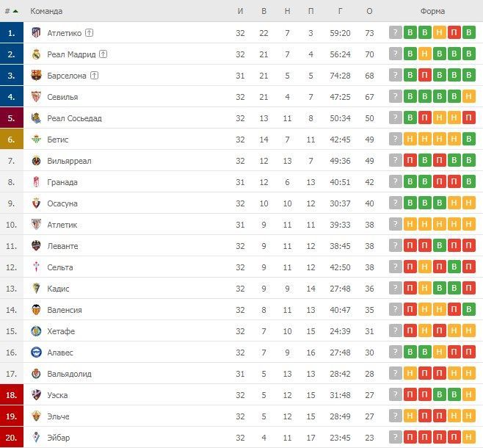Open the Бетис team link
The height and width of the screenshot is (448, 483).
tap(58, 140)
